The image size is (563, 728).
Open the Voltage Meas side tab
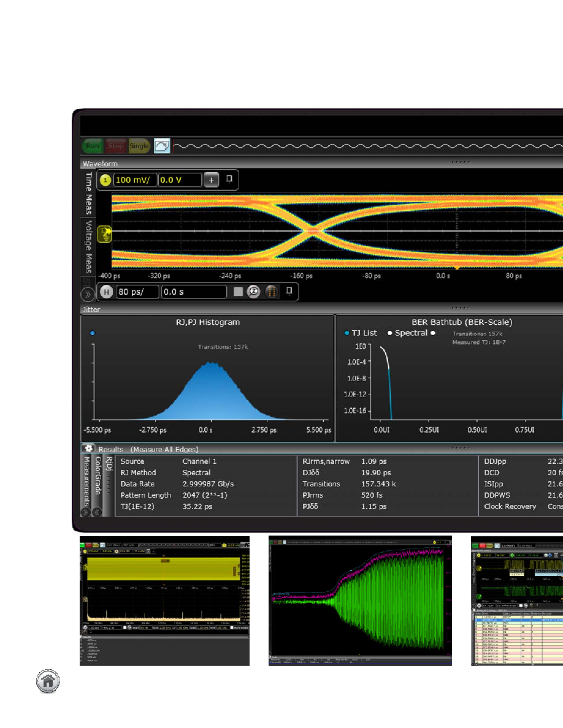88,246
